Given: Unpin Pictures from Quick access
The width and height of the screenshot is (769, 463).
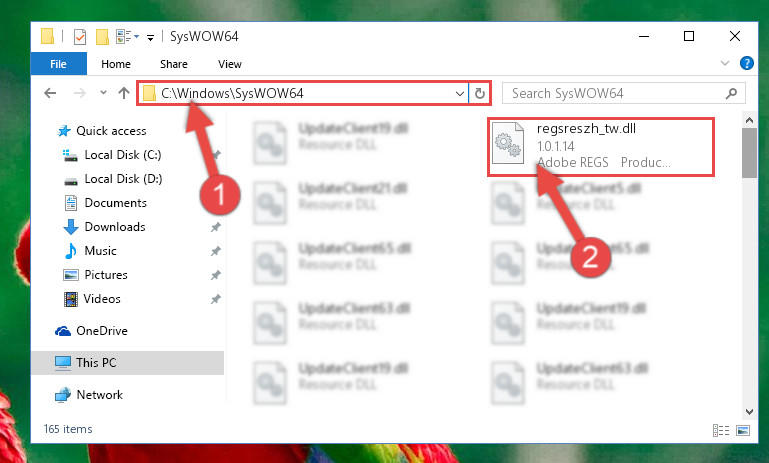Looking at the screenshot, I should [215, 275].
